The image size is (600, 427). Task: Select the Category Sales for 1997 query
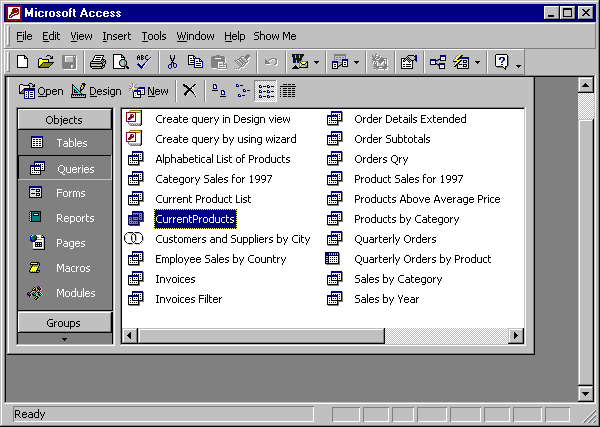[214, 179]
